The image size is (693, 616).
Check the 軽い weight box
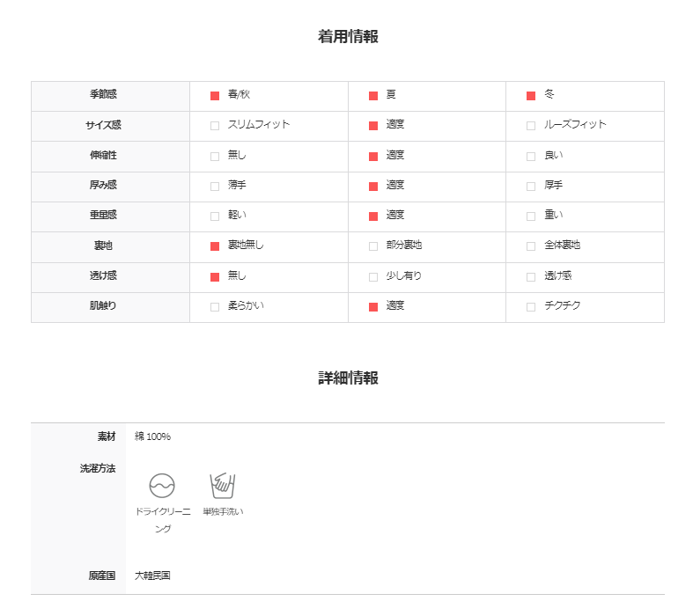pyautogui.click(x=215, y=216)
